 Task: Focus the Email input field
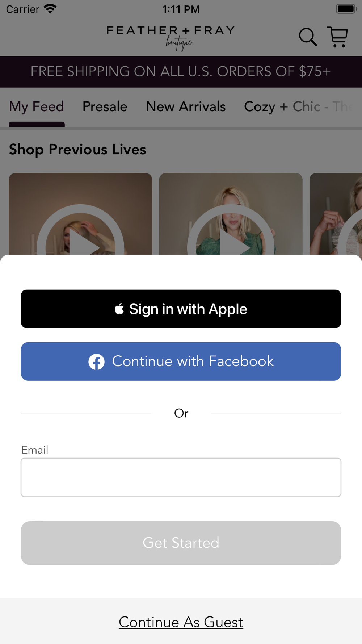[181, 477]
